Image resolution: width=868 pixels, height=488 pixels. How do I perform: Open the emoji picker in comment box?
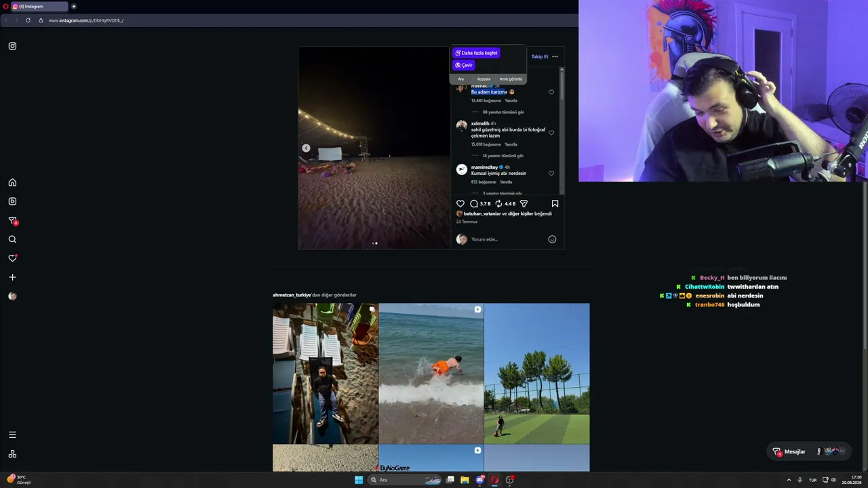[x=552, y=239]
